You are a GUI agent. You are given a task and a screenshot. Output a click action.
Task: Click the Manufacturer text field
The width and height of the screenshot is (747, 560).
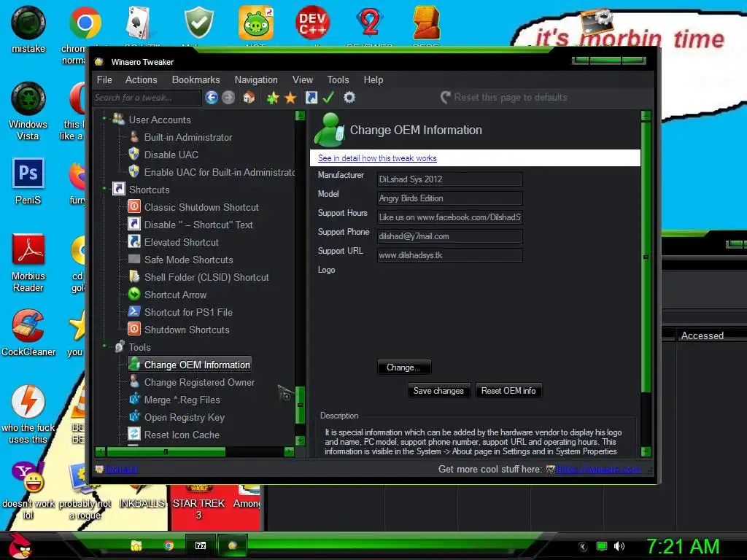tap(449, 179)
